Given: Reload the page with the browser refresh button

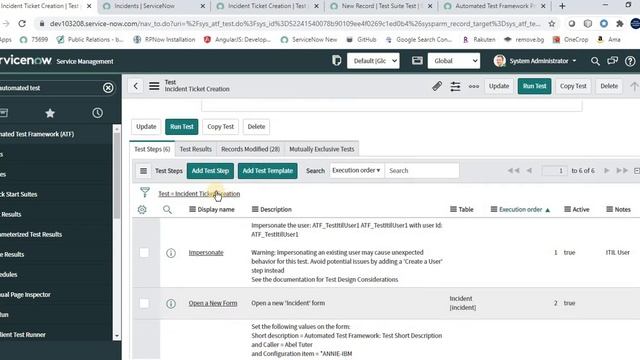Looking at the screenshot, I should (22, 24).
